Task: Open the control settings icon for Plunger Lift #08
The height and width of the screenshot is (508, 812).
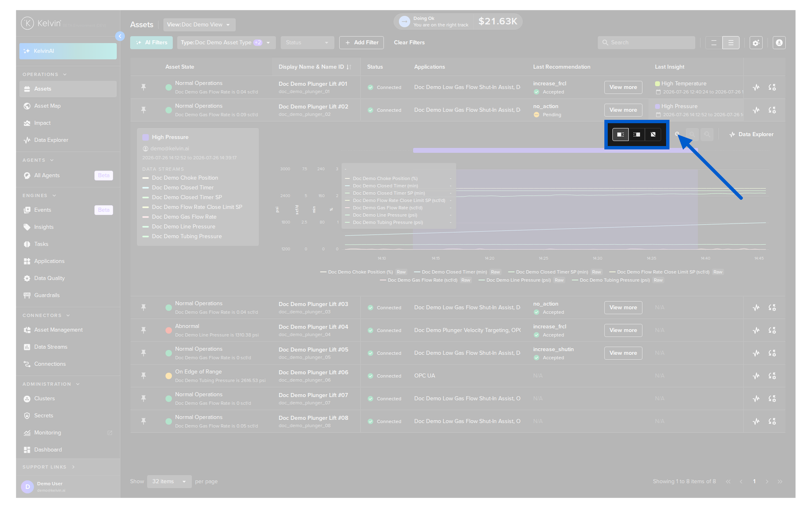Action: [x=772, y=422]
